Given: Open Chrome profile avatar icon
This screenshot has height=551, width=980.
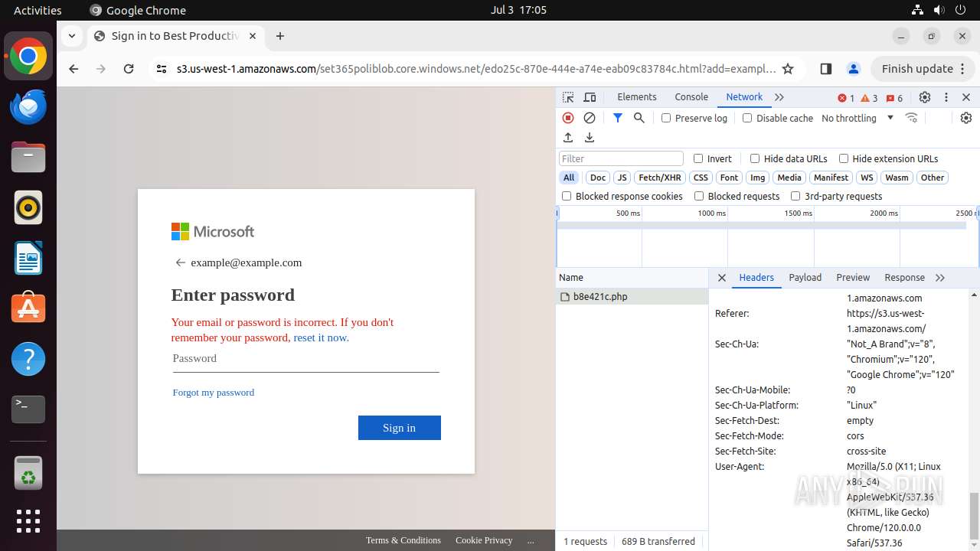Looking at the screenshot, I should coord(854,69).
